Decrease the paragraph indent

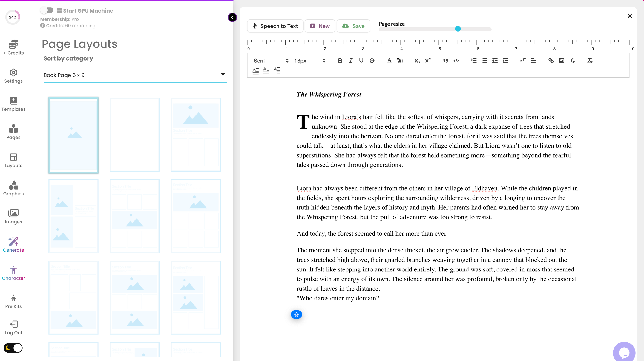coord(495,61)
